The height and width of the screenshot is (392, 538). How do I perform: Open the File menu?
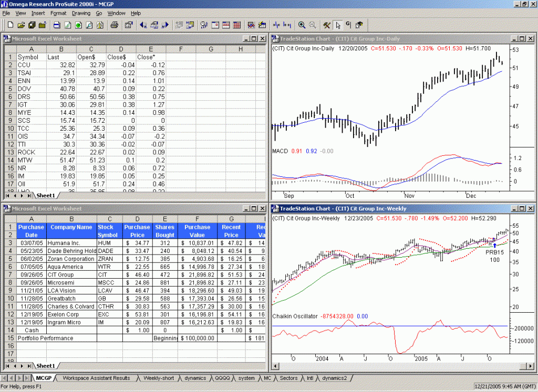6,13
